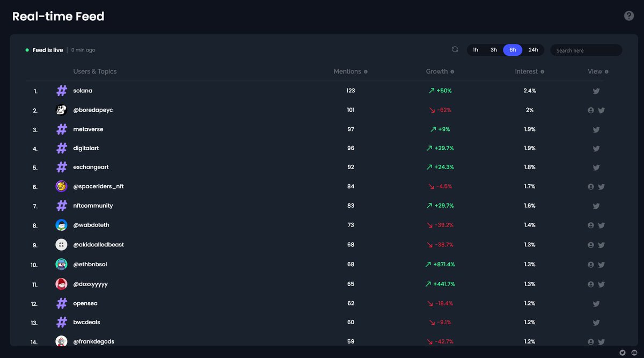This screenshot has width=644, height=358.
Task: Click the Twitter icon in the footer
Action: point(623,353)
